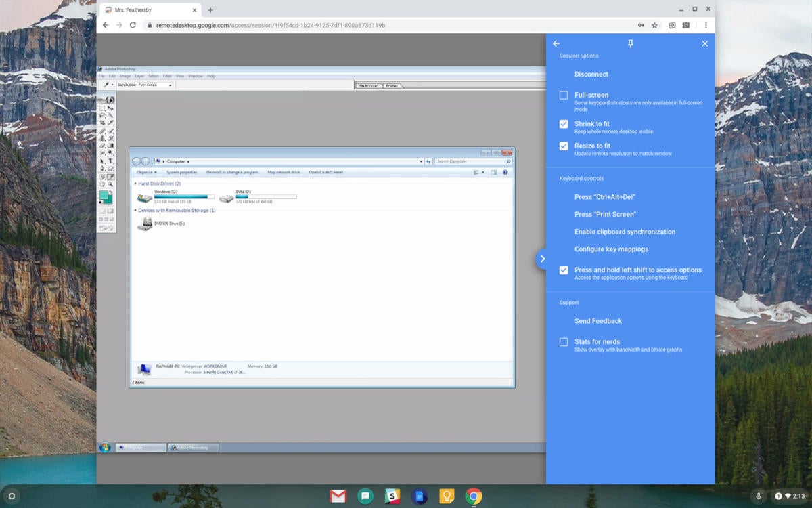The height and width of the screenshot is (508, 812).
Task: Open Configure key mappings
Action: tap(611, 249)
